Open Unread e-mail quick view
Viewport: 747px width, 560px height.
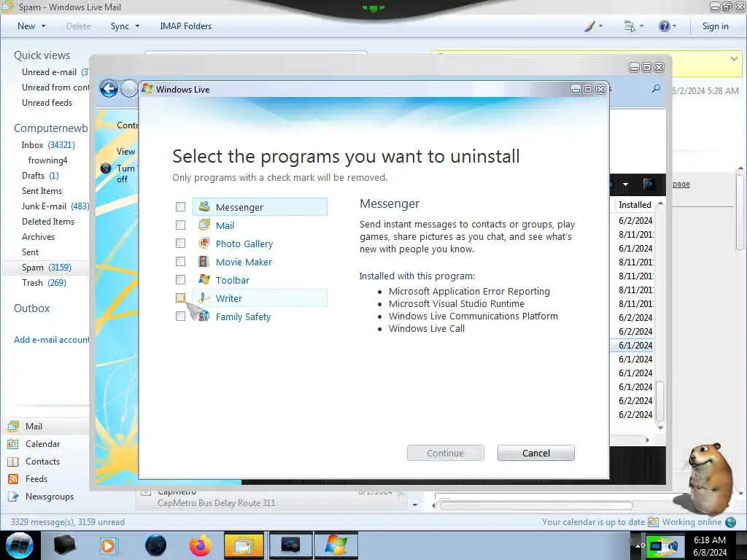pyautogui.click(x=49, y=72)
